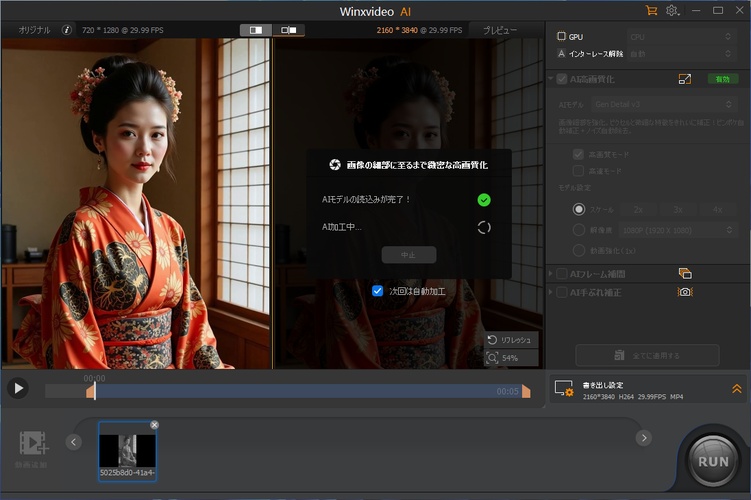This screenshot has height=500, width=751.
Task: Expand the AI手ぶれ補正 section arrow
Action: pos(551,292)
